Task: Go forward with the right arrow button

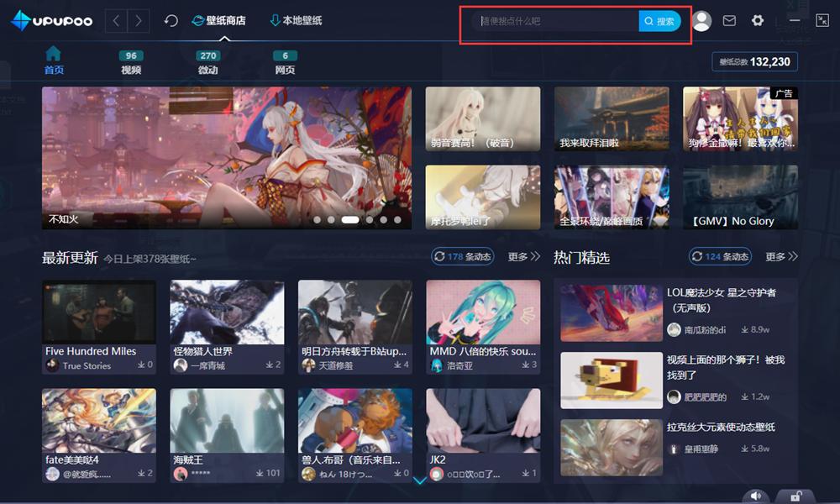Action: click(x=139, y=21)
